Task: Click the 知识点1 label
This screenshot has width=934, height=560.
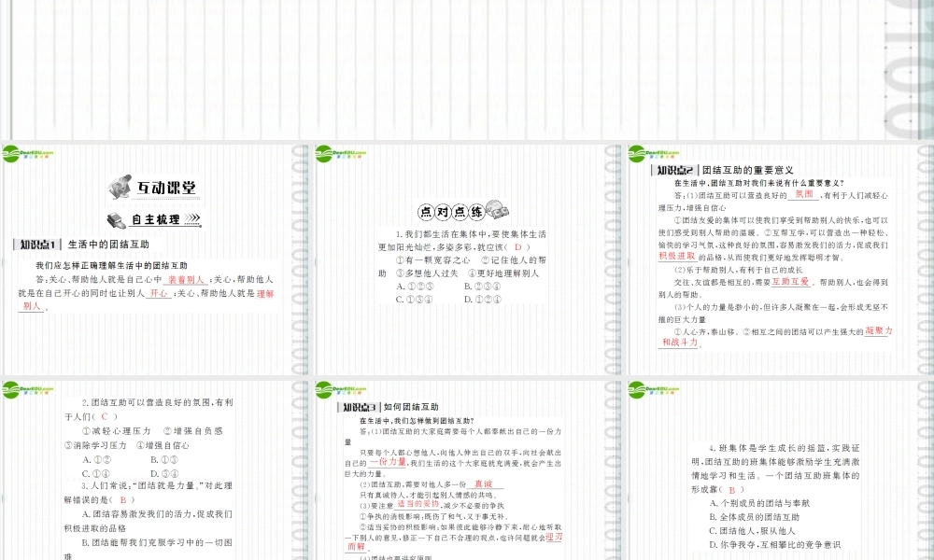Action: [37, 245]
